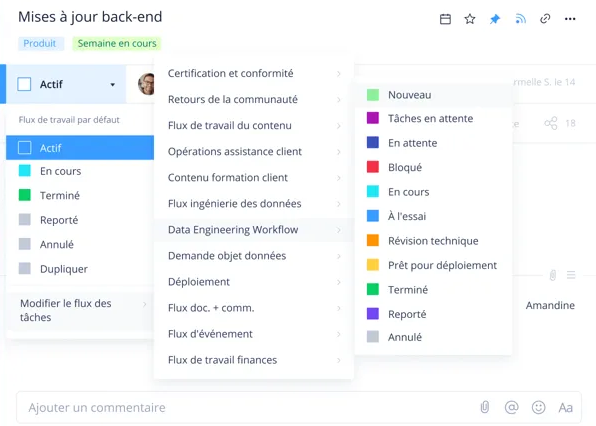Screen dimensions: 596x426
Task: Insert a mention with the @ icon
Action: (512, 407)
